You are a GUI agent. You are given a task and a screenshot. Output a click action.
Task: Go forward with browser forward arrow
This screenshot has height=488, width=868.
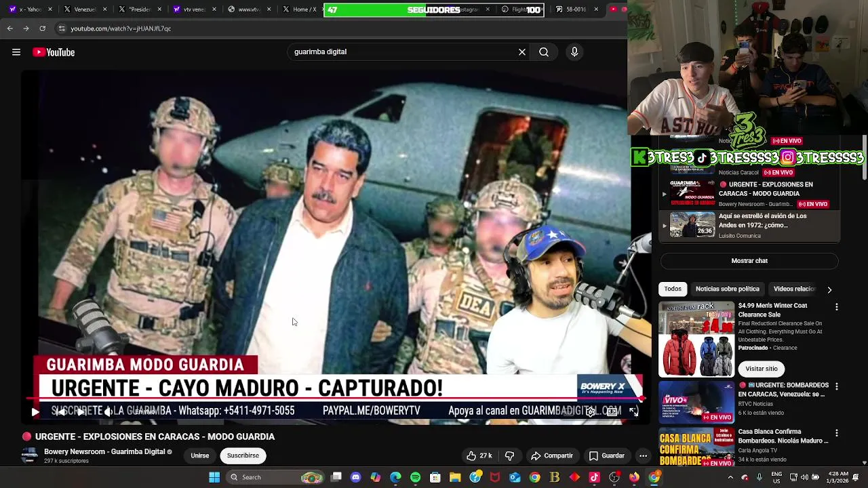pyautogui.click(x=26, y=28)
